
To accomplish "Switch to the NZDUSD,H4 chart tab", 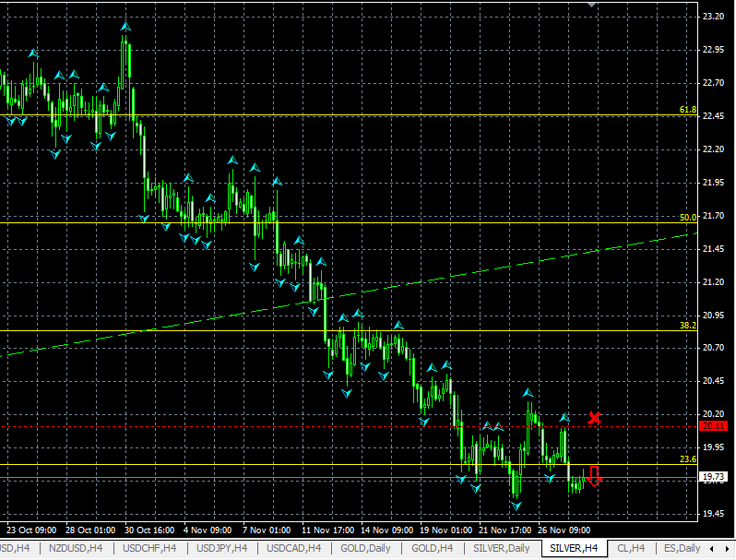I will pos(76,548).
